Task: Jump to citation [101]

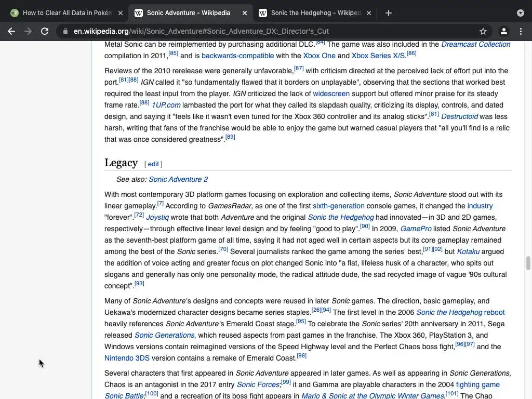Action: (452, 394)
